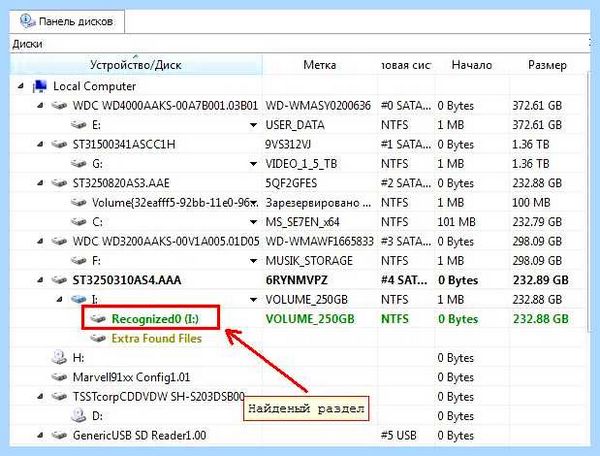Collapse the ST3250310AS drive node

click(40, 280)
